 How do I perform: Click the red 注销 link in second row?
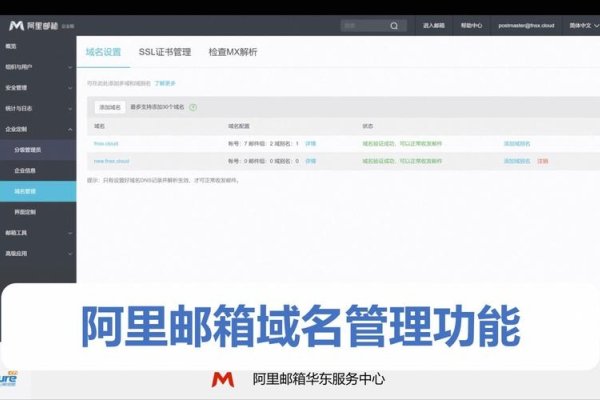543,161
